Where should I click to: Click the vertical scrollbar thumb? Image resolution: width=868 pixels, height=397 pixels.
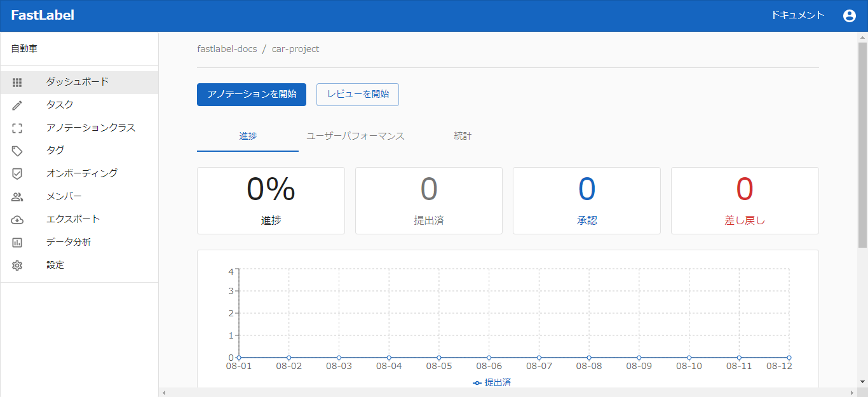pos(862,145)
